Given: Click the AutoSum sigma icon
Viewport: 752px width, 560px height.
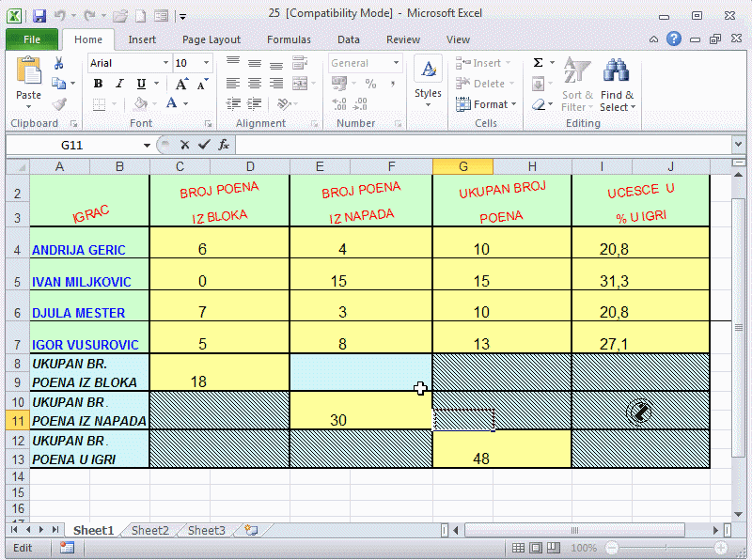Looking at the screenshot, I should pos(539,63).
